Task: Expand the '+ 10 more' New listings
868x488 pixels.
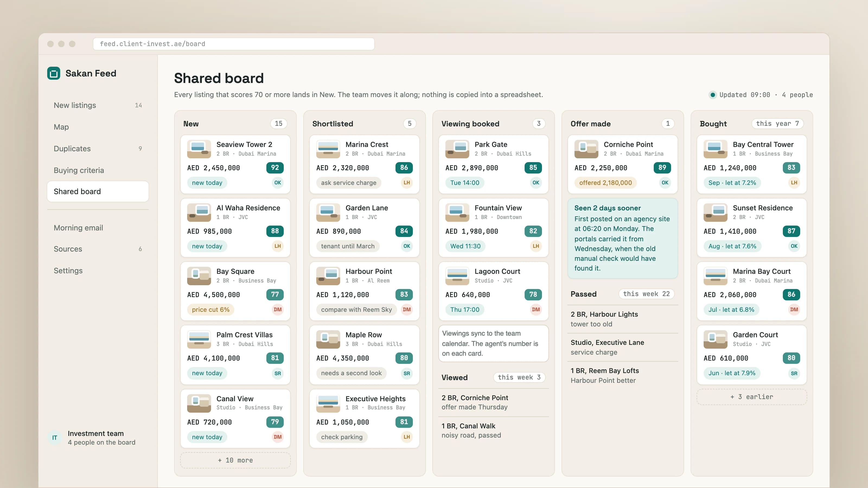Action: click(x=235, y=460)
